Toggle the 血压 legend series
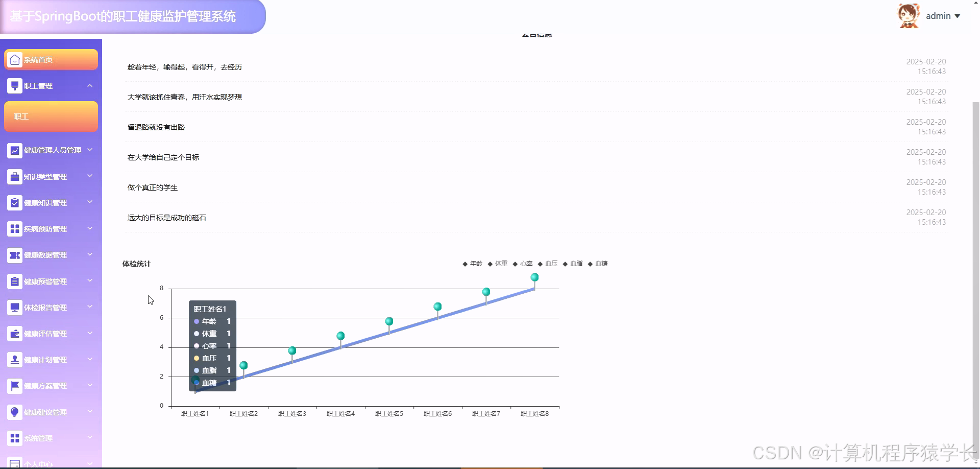 tap(547, 264)
